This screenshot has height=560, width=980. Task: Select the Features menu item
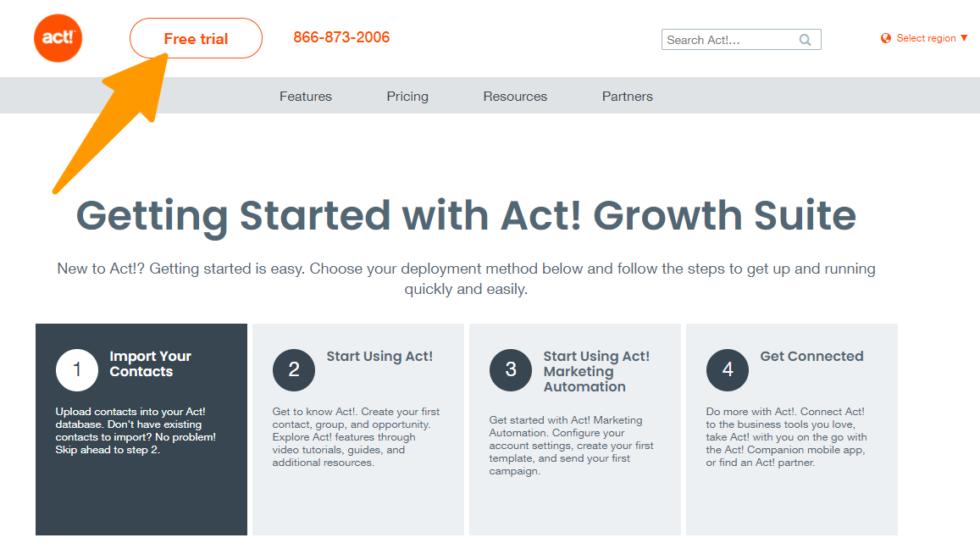coord(305,96)
